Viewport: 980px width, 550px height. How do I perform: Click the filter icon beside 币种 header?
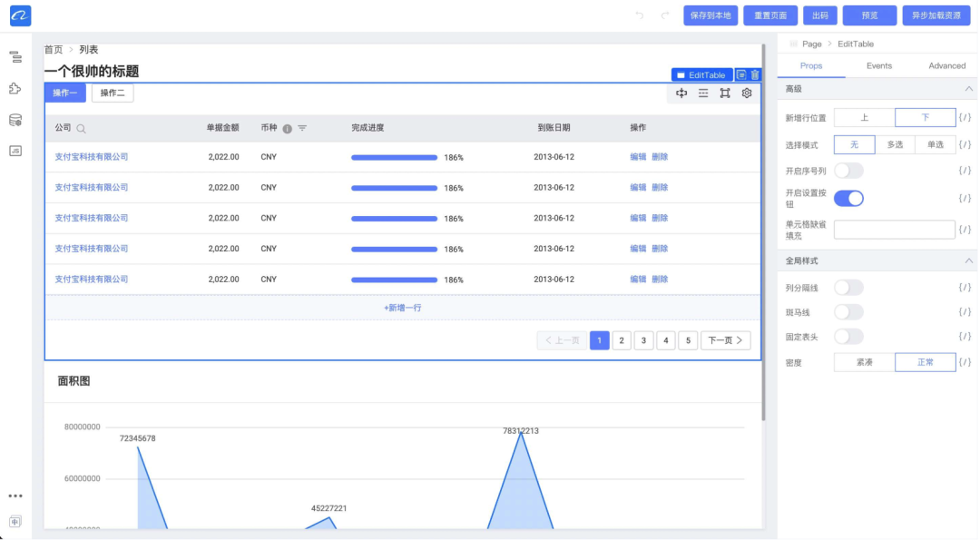(302, 128)
